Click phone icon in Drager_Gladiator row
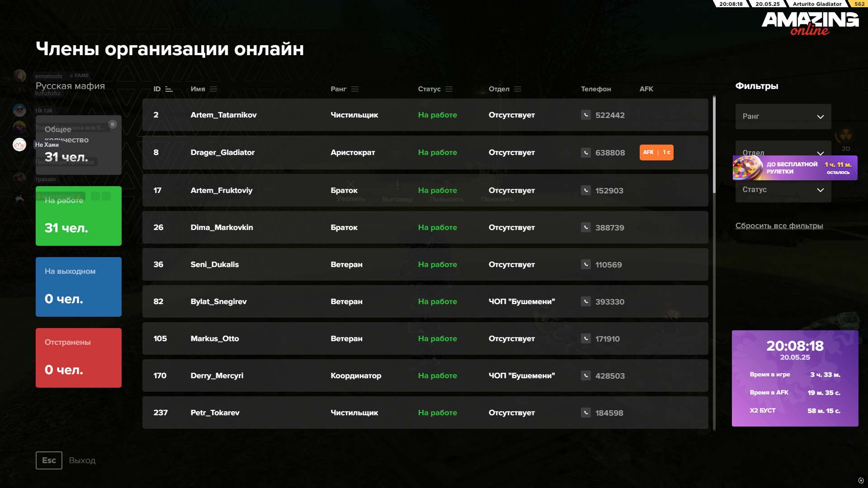The image size is (868, 488). (x=585, y=153)
